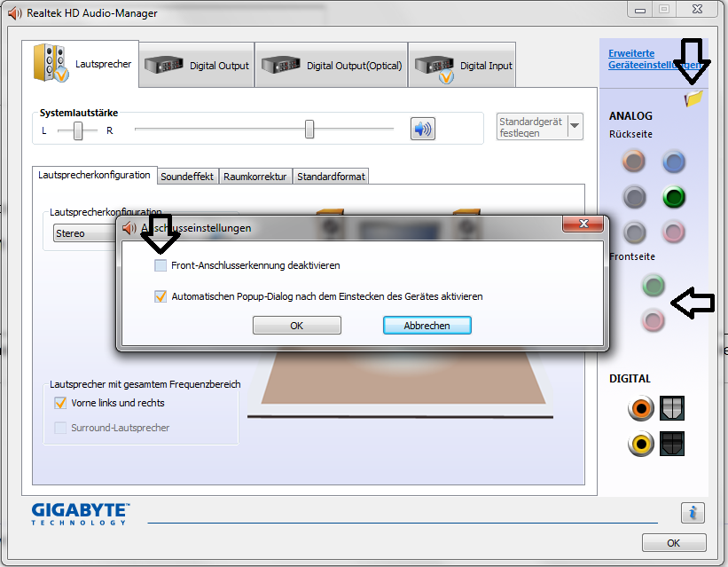Click the Realtek speaker icon in title bar
This screenshot has height=567, width=728.
coord(15,13)
